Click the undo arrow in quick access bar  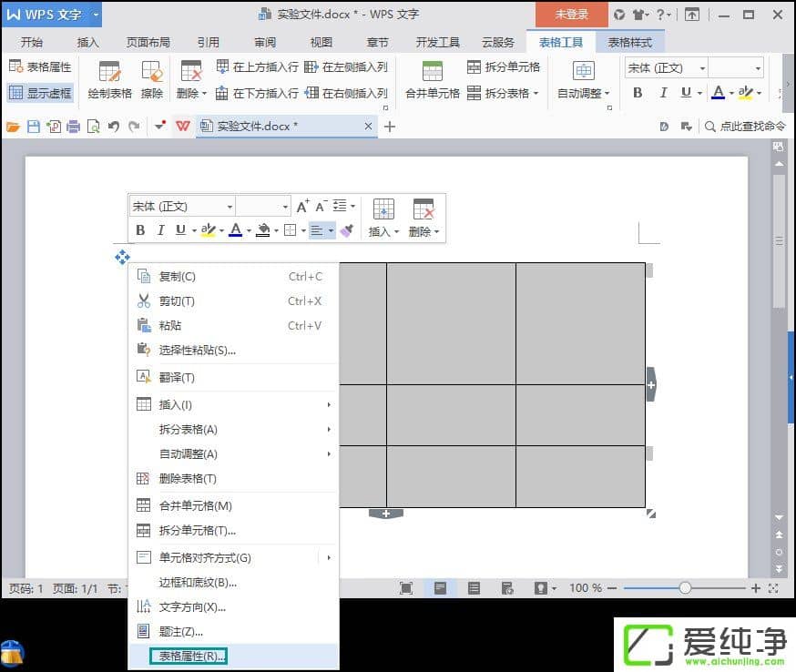[114, 127]
